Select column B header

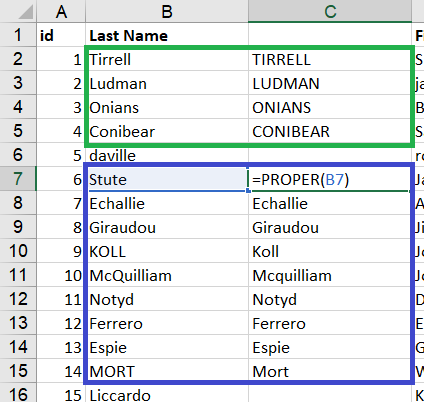[167, 12]
